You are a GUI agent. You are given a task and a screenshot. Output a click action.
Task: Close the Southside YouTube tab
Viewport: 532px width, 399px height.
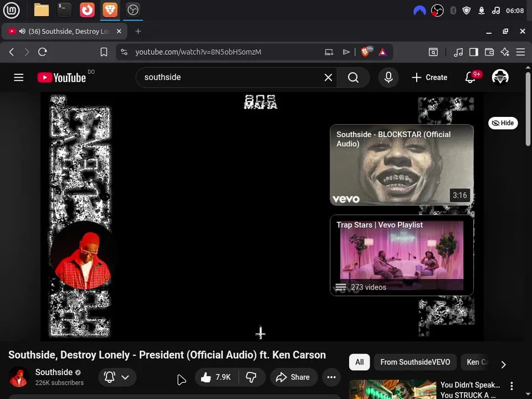pos(119,31)
